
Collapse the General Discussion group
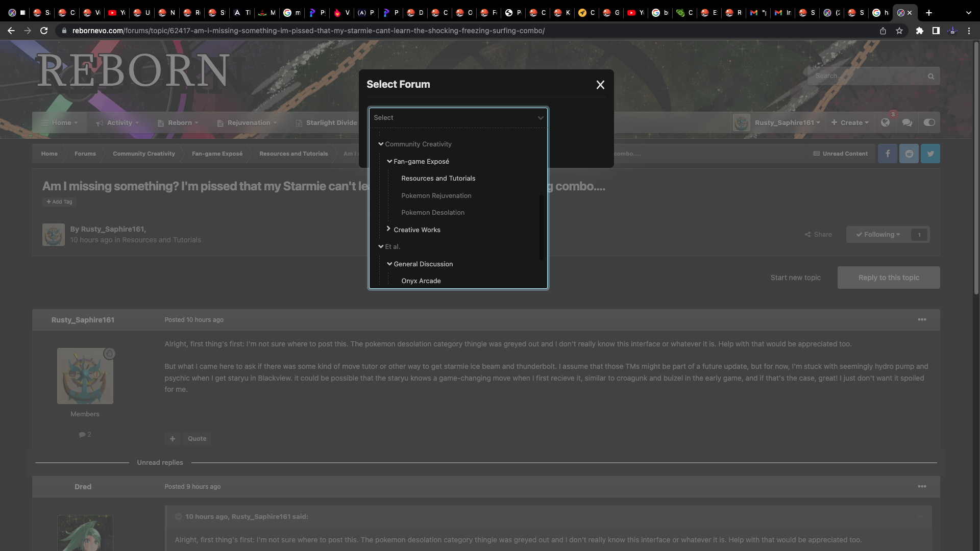(x=389, y=264)
